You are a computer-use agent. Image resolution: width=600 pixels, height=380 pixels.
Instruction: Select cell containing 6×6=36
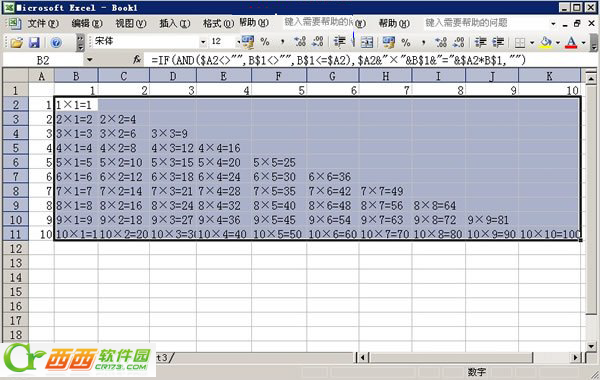(332, 176)
